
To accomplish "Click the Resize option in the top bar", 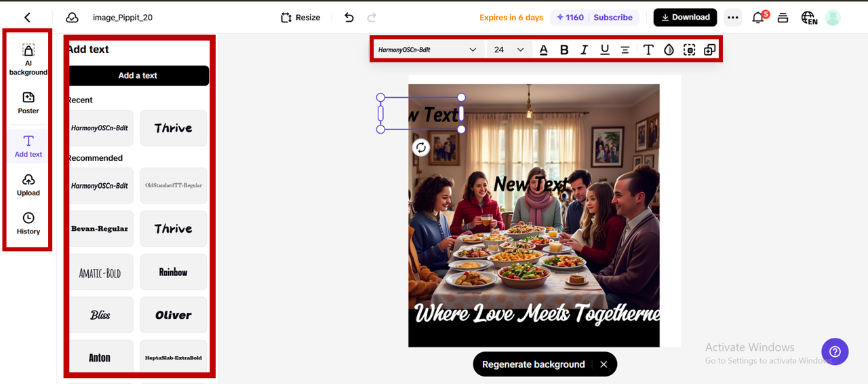I will [300, 18].
